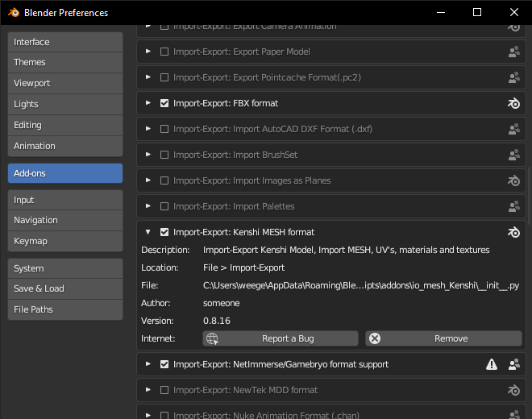
Task: Open the Themes preferences section
Action: (65, 62)
